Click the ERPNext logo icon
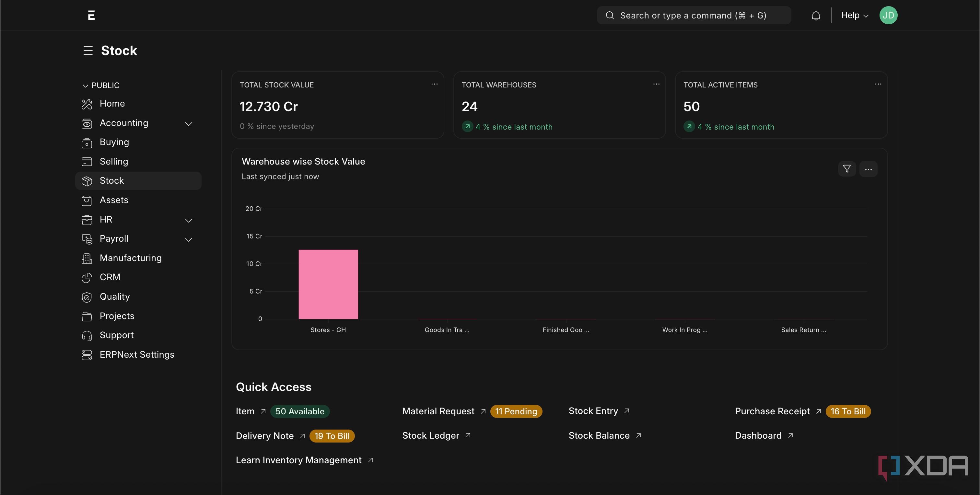The height and width of the screenshot is (495, 980). pos(91,15)
